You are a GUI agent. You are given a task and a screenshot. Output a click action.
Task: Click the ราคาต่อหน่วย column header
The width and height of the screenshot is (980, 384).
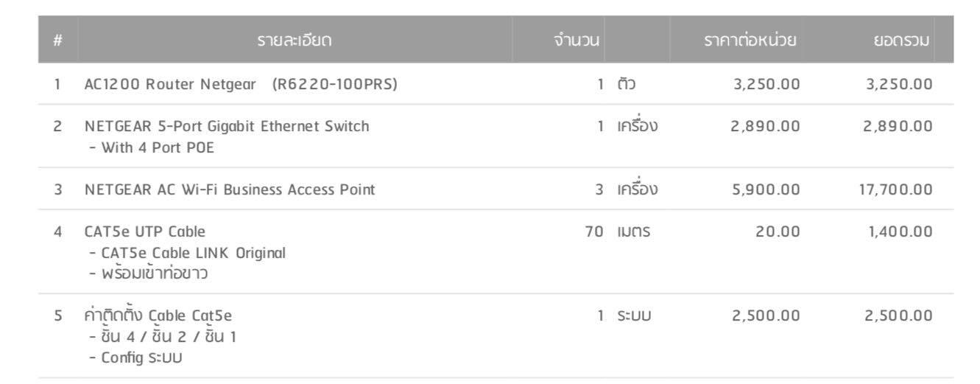click(750, 40)
